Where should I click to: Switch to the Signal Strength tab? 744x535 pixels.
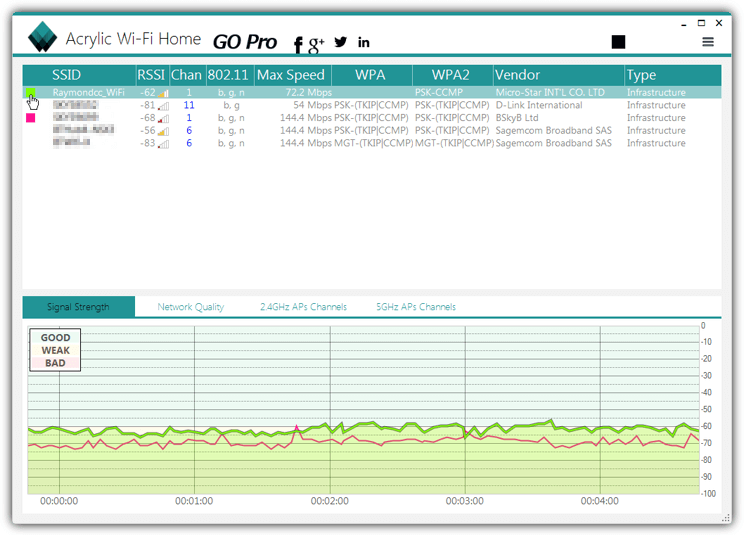click(78, 307)
